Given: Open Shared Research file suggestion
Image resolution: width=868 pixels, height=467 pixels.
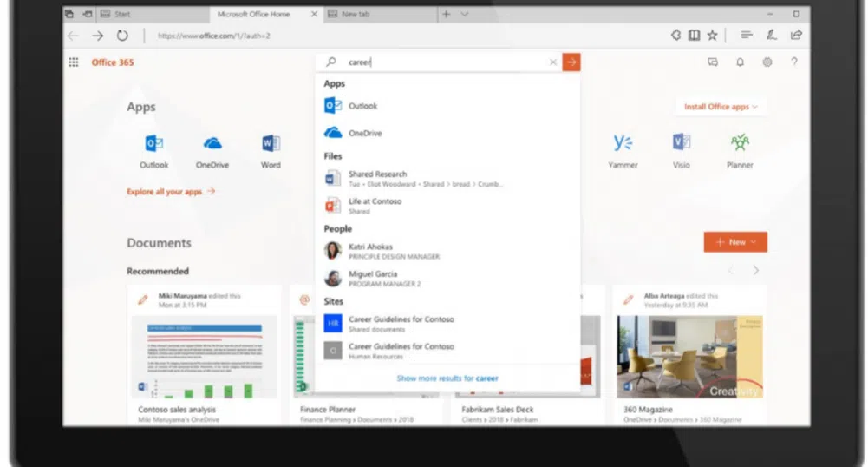Looking at the screenshot, I should pos(447,178).
